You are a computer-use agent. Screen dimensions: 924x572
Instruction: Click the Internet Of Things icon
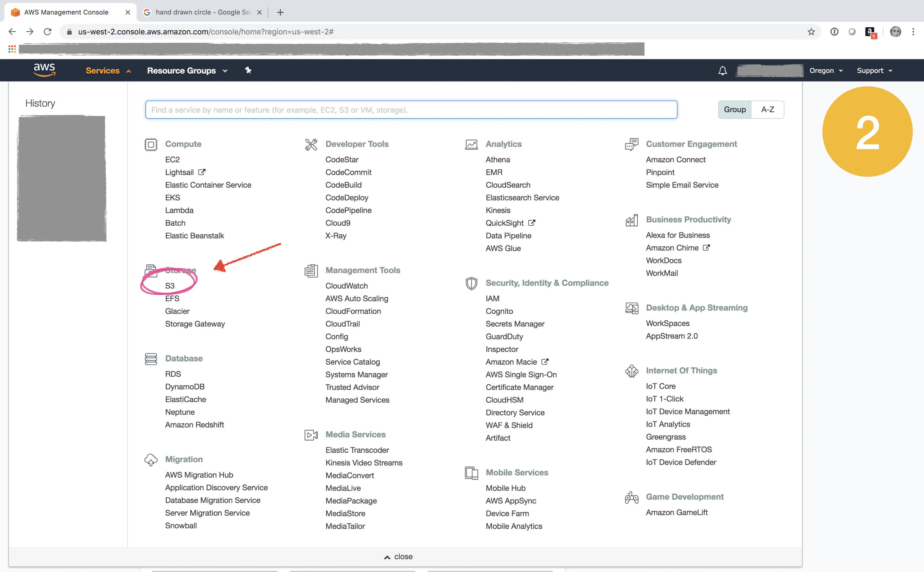(x=631, y=371)
